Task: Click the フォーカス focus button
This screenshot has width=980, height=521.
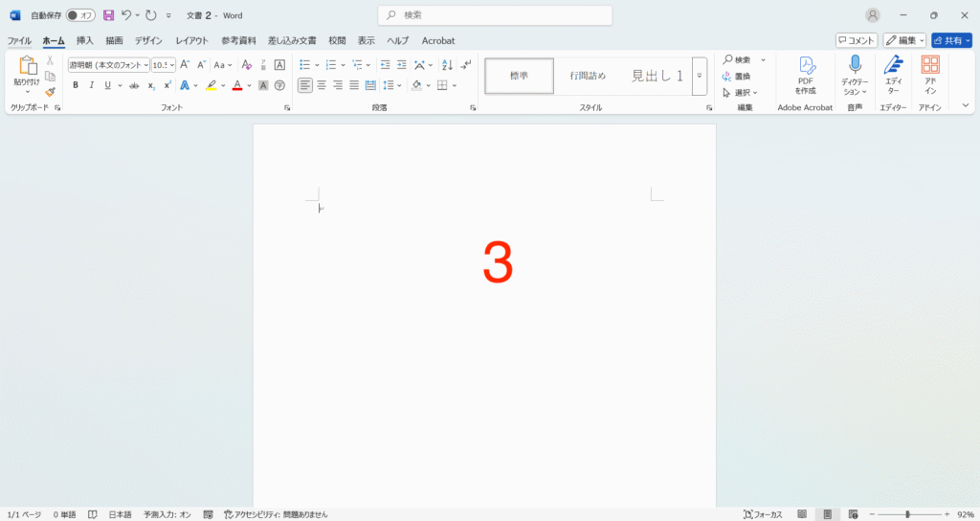Action: (x=763, y=514)
